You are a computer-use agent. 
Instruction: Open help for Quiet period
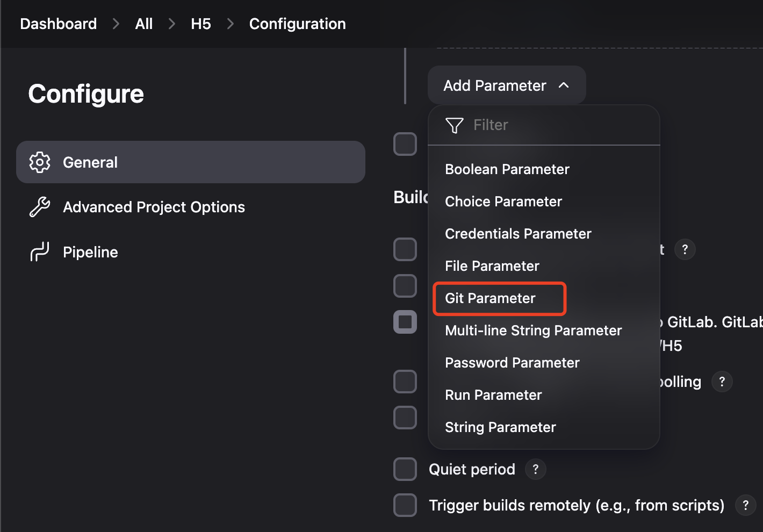point(535,469)
